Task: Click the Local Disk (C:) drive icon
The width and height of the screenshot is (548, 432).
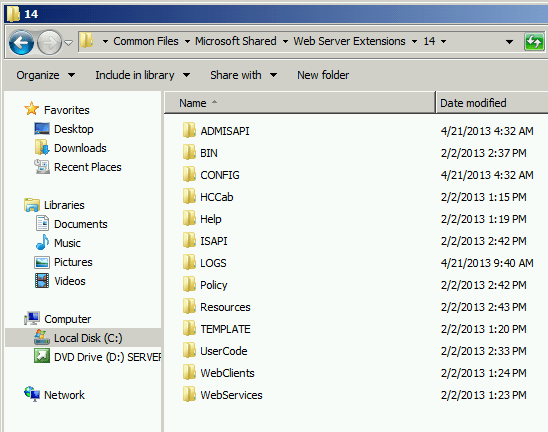Action: click(42, 337)
